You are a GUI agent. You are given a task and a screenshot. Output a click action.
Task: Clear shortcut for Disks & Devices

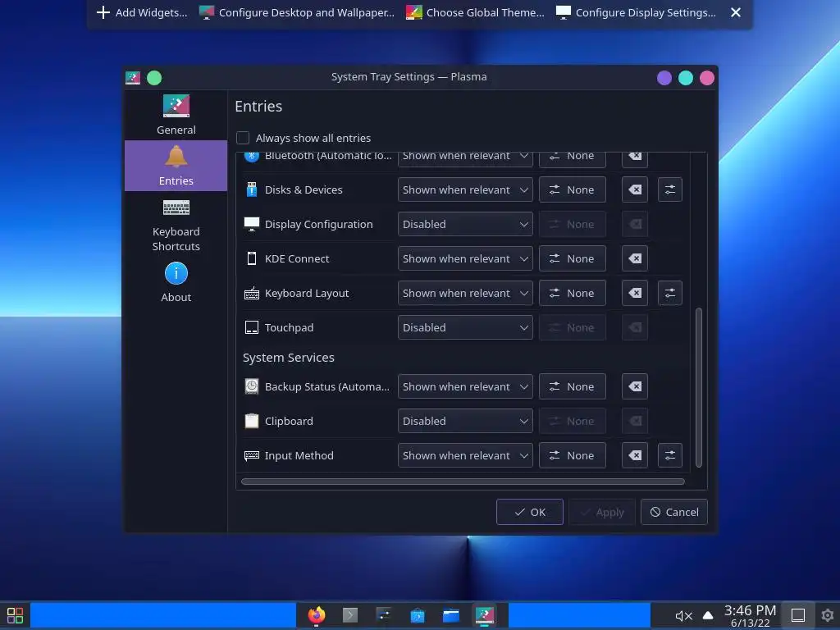[635, 189]
